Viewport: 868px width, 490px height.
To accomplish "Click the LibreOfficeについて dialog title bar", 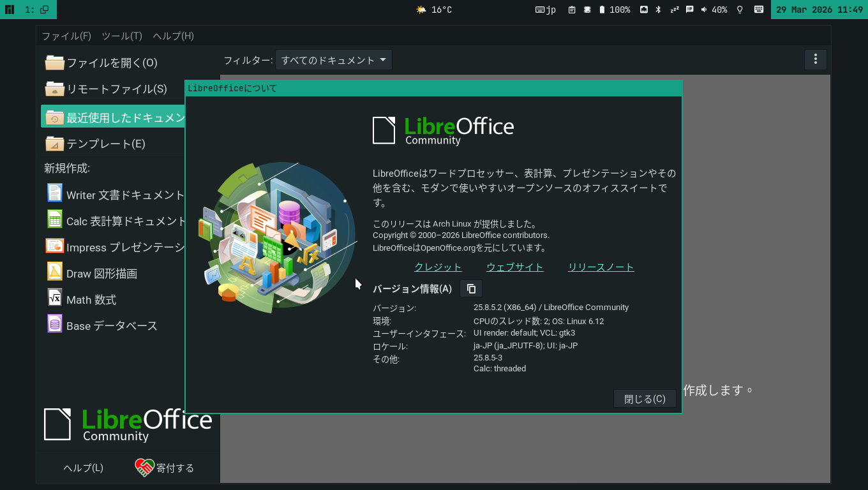I will click(x=434, y=88).
